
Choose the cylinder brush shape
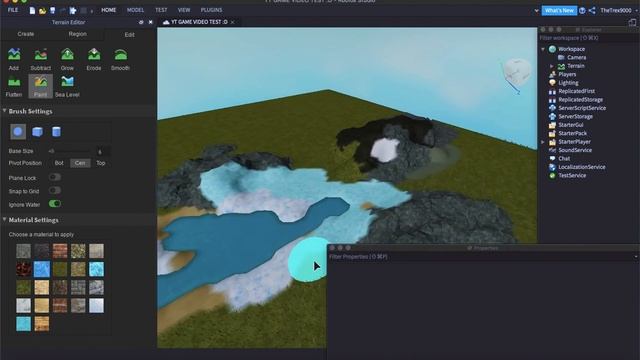[56, 131]
